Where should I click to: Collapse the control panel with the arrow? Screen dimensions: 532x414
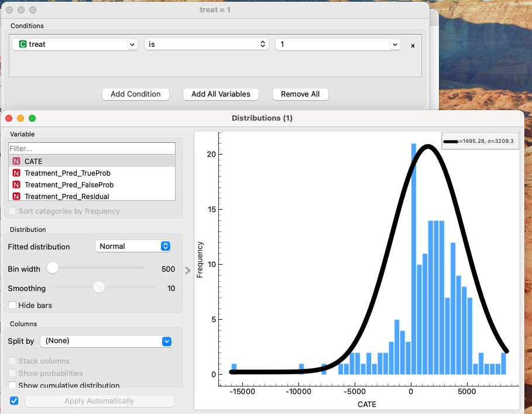pyautogui.click(x=188, y=271)
